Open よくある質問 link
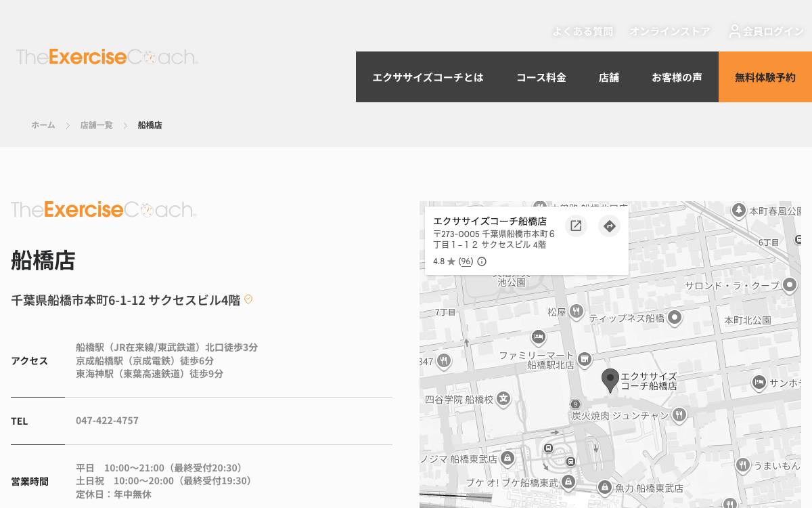Viewport: 812px width, 508px height. (583, 31)
